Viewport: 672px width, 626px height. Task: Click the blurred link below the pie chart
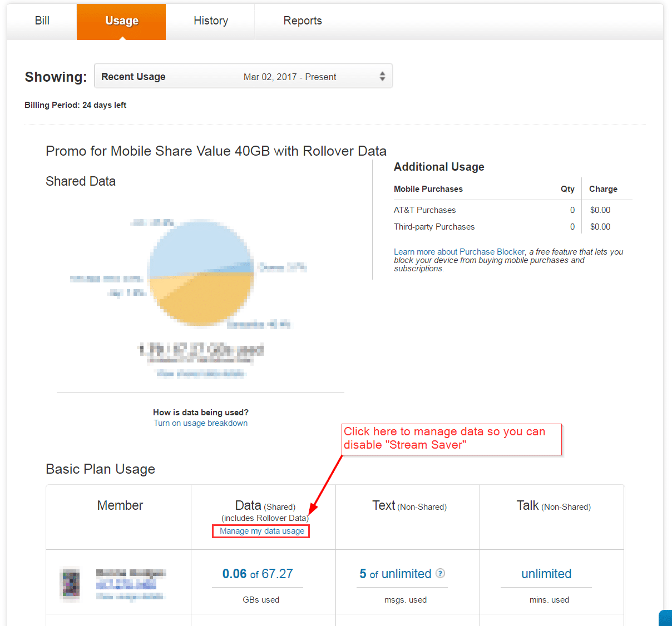pyautogui.click(x=200, y=374)
